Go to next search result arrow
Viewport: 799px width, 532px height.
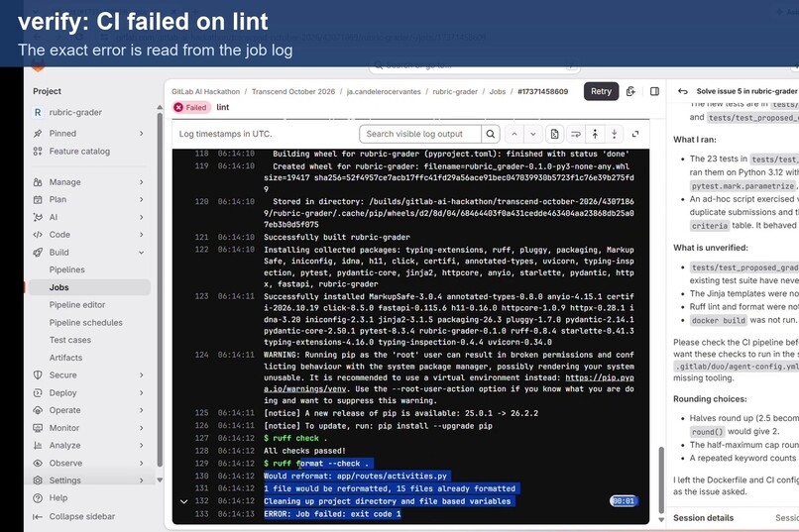pyautogui.click(x=533, y=134)
